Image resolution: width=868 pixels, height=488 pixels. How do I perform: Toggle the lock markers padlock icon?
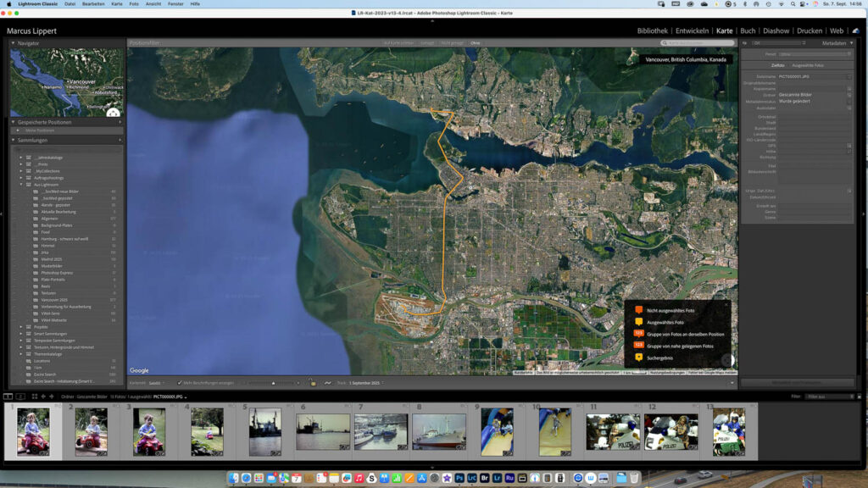tap(313, 383)
